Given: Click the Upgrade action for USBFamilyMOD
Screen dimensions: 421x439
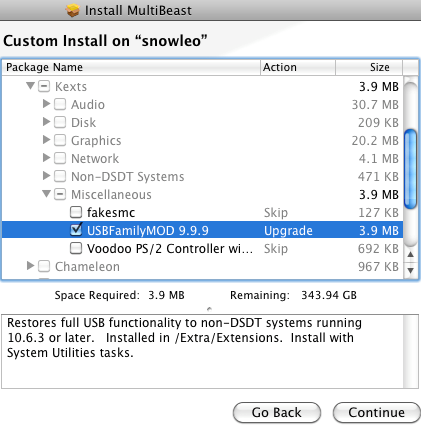Looking at the screenshot, I should (x=288, y=230).
